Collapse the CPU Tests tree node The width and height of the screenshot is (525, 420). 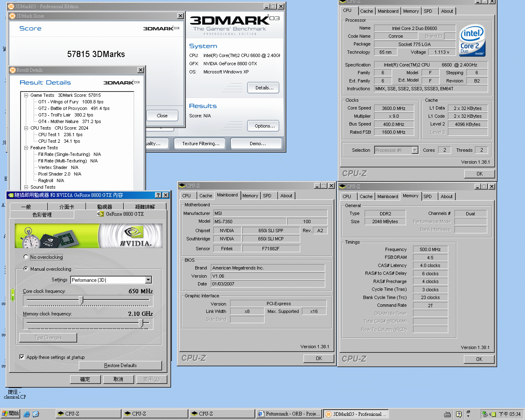(x=26, y=128)
